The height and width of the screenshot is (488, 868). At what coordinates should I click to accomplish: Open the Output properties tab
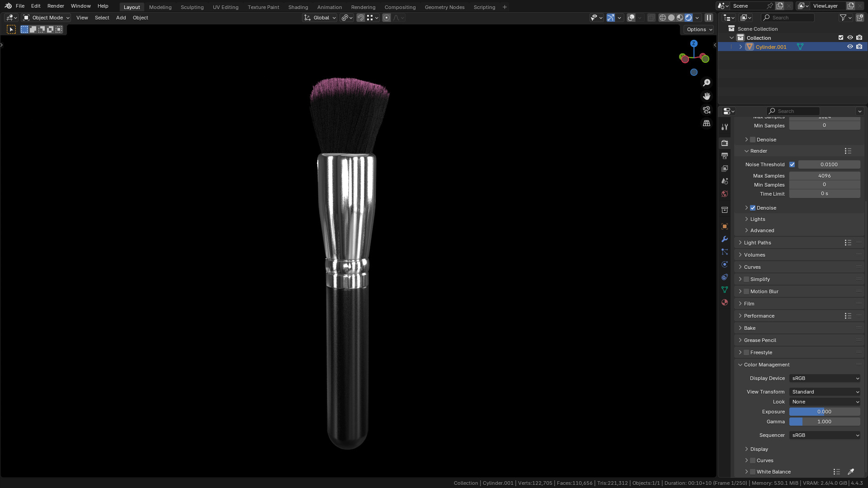point(725,156)
